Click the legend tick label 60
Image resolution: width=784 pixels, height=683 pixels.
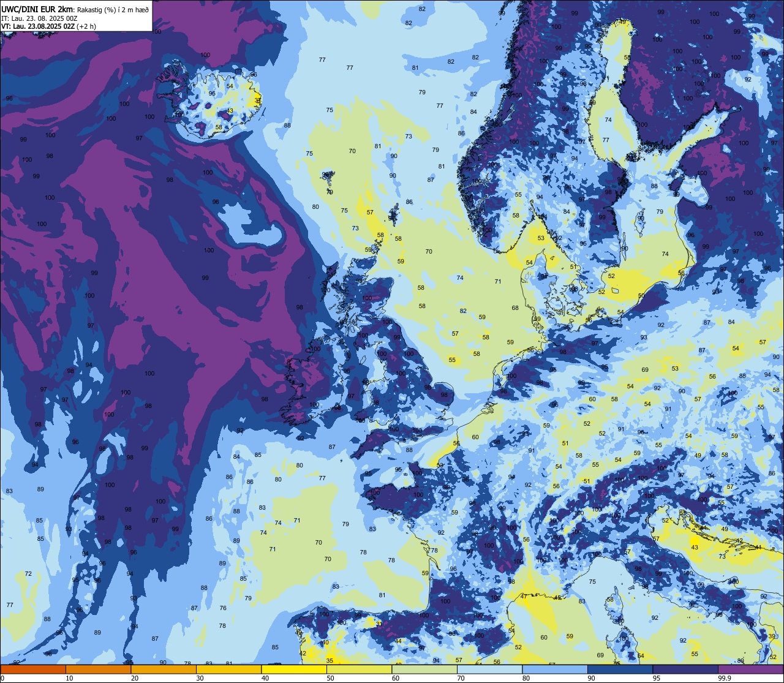pyautogui.click(x=396, y=678)
